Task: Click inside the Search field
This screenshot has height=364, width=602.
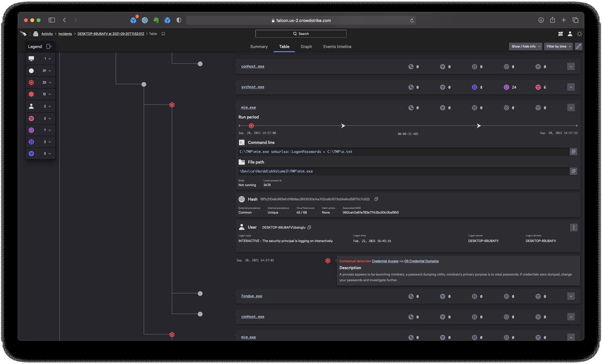Action: pos(300,34)
